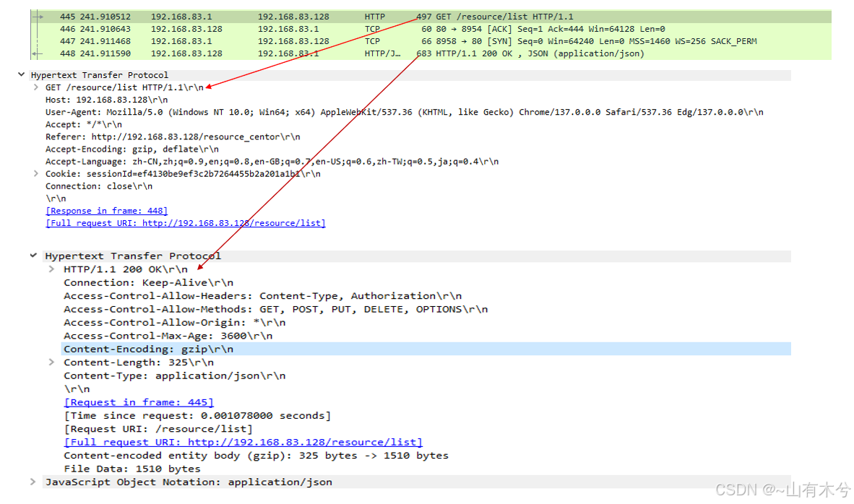Expand the Cookie sessionId field
This screenshot has height=504, width=854.
36,173
